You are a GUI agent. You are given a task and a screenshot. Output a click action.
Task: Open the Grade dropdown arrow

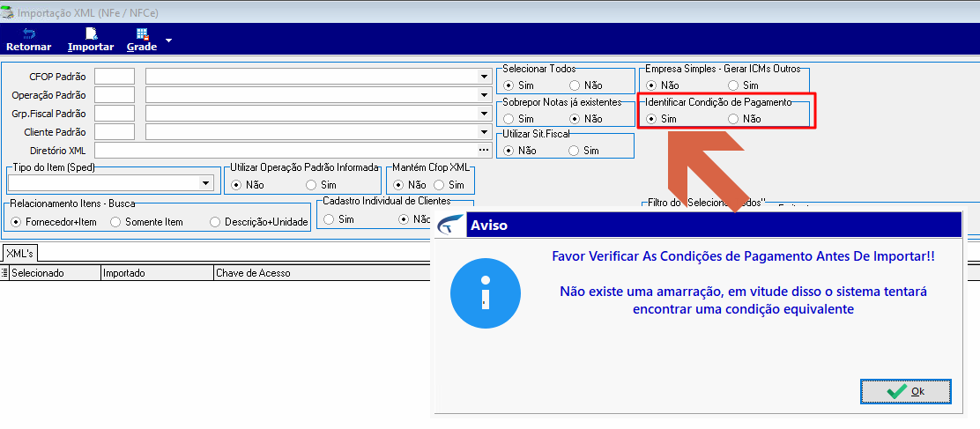167,41
